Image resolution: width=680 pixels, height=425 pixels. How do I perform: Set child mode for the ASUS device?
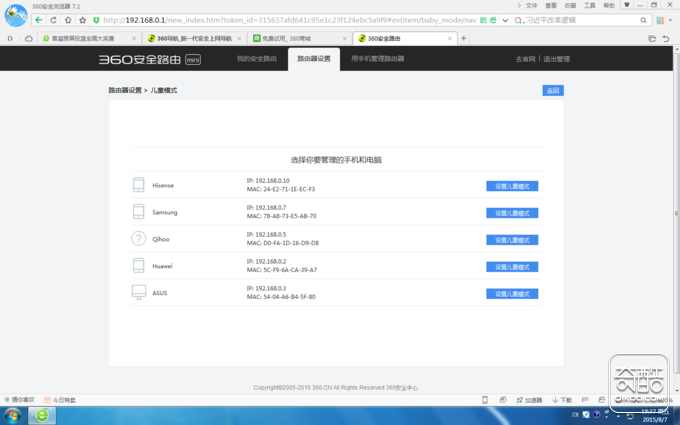(x=512, y=294)
